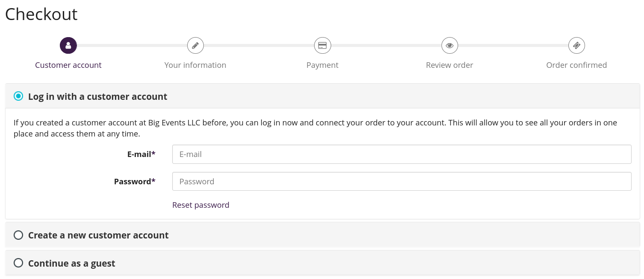Select the Log in with customer account radio
Screen dimensions: 644x279
(x=18, y=96)
